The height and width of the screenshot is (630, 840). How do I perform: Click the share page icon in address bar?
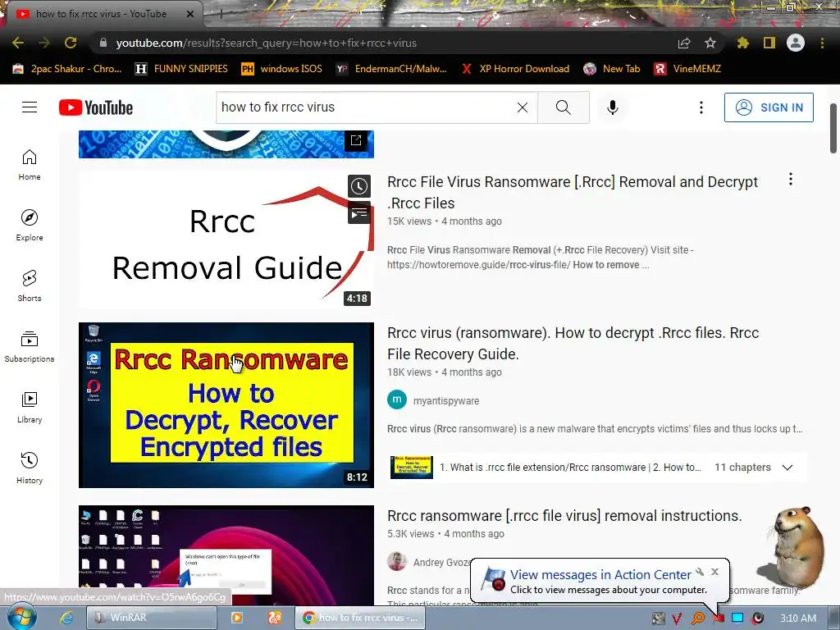point(684,43)
